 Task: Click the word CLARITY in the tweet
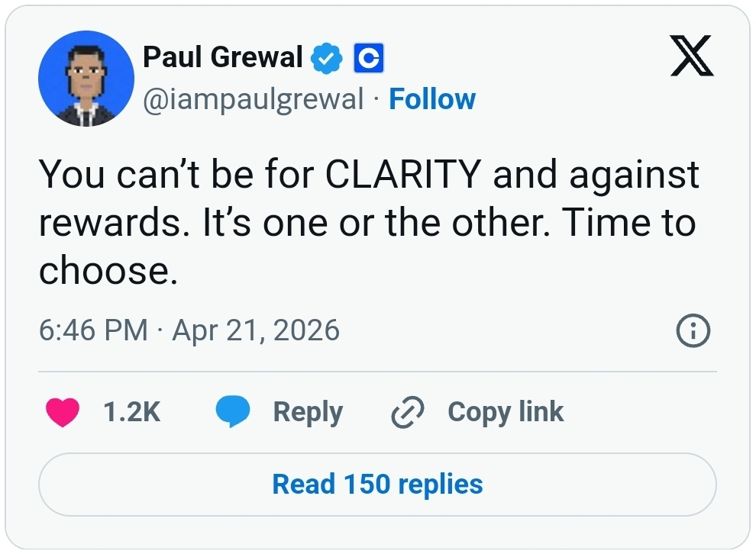pyautogui.click(x=404, y=175)
